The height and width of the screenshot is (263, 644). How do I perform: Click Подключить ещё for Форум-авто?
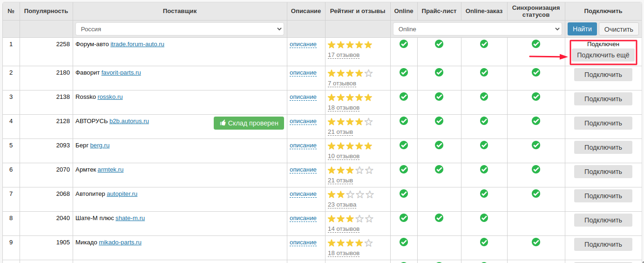(603, 55)
